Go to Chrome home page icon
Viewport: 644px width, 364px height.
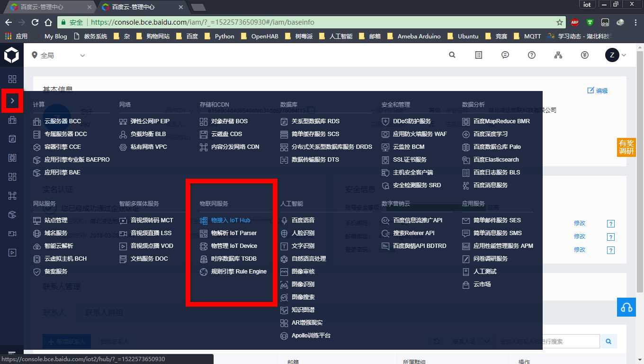[48, 22]
